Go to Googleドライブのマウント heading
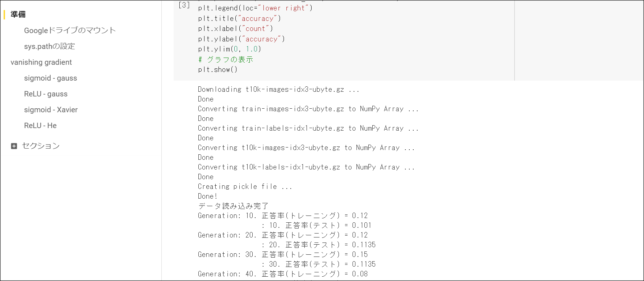 click(x=70, y=30)
